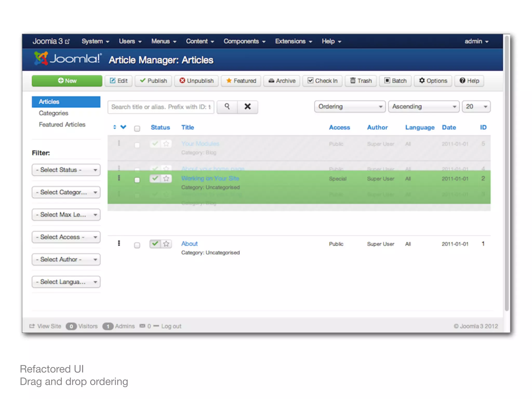Screen dimensions: 532x399
Task: Open the Select Category filter dropdown
Action: (66, 192)
